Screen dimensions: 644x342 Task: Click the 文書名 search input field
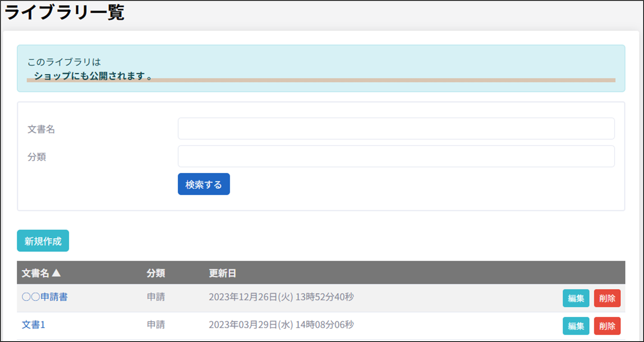click(x=396, y=129)
